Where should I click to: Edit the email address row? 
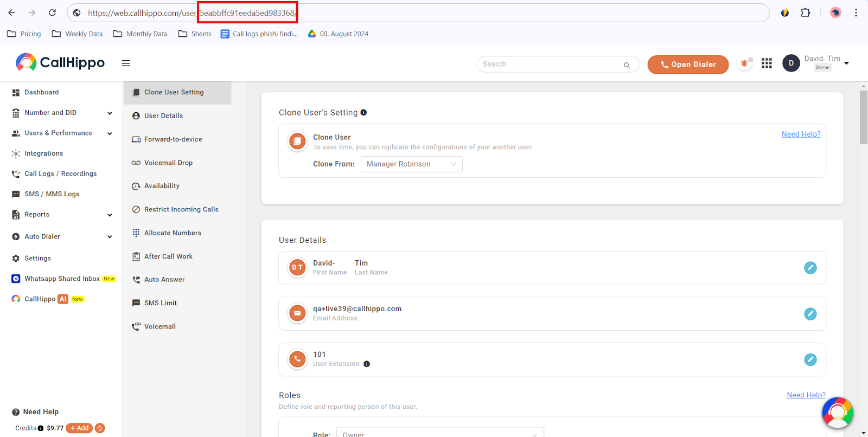(810, 314)
